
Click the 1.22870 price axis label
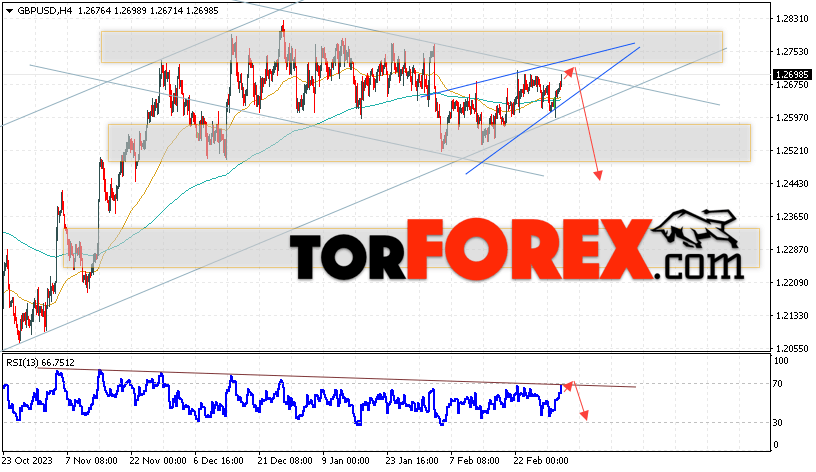(x=792, y=249)
